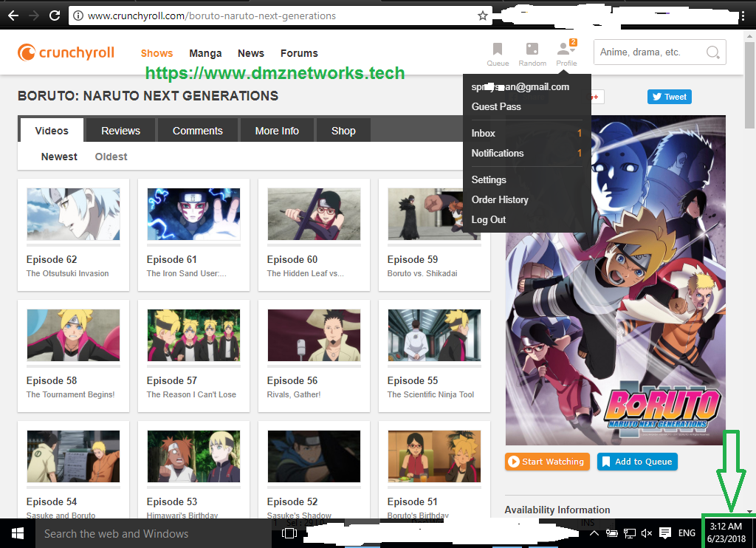The image size is (756, 548).
Task: Unmute via the volume tray icon
Action: tap(647, 533)
